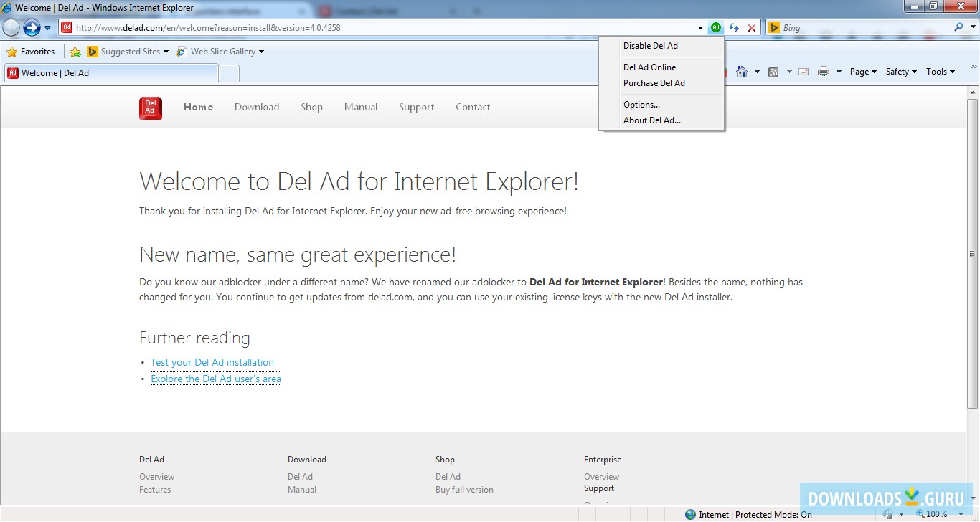Open Test your Del Ad installation link

(212, 362)
